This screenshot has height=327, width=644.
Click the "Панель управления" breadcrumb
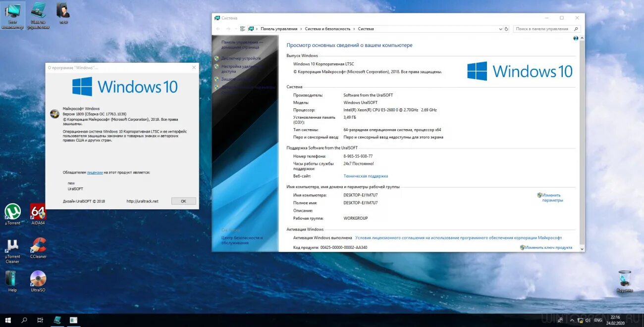(279, 29)
